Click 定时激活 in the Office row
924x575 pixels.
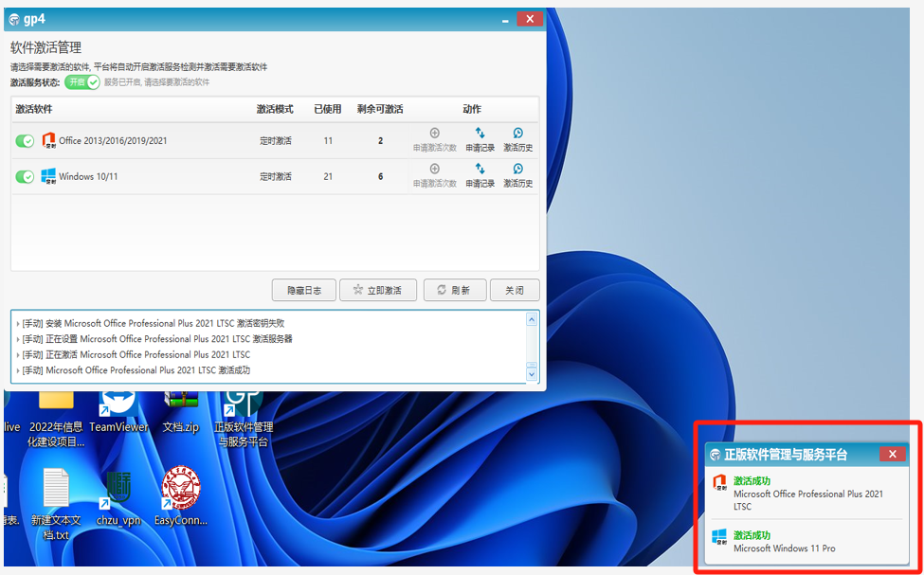275,141
